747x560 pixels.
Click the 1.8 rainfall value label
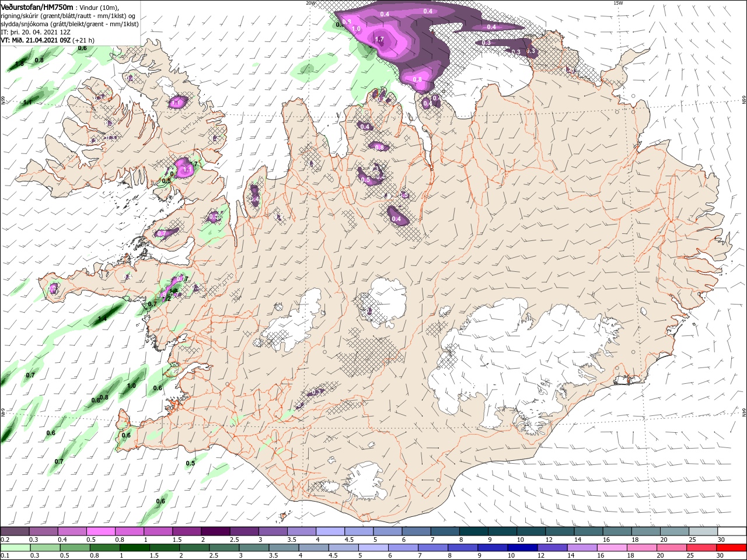(x=19, y=64)
